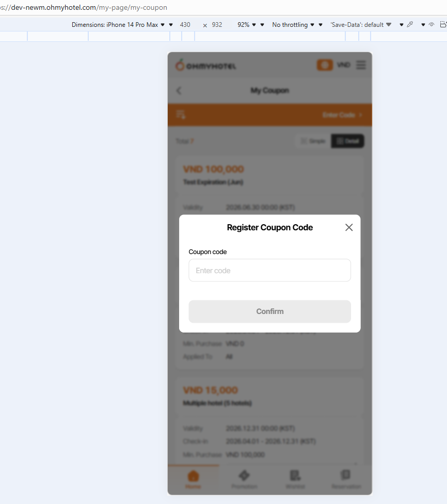Click the OhMyHotel logo
The width and height of the screenshot is (447, 504).
click(x=205, y=65)
